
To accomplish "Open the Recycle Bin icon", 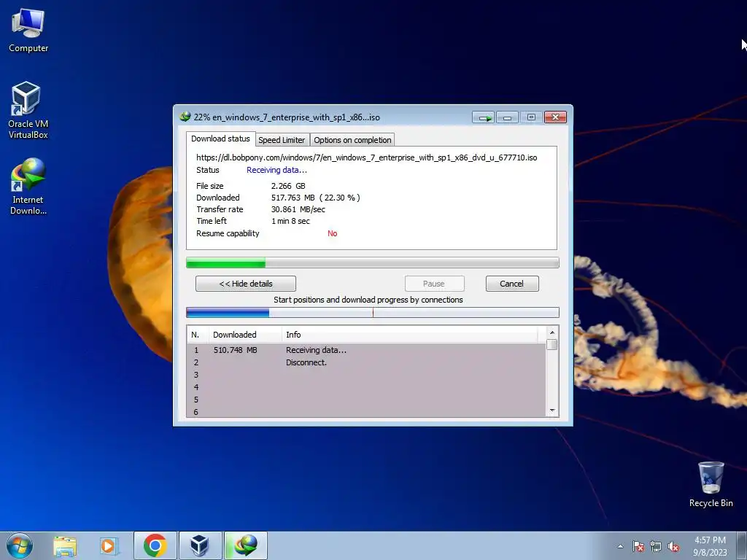I will click(711, 484).
